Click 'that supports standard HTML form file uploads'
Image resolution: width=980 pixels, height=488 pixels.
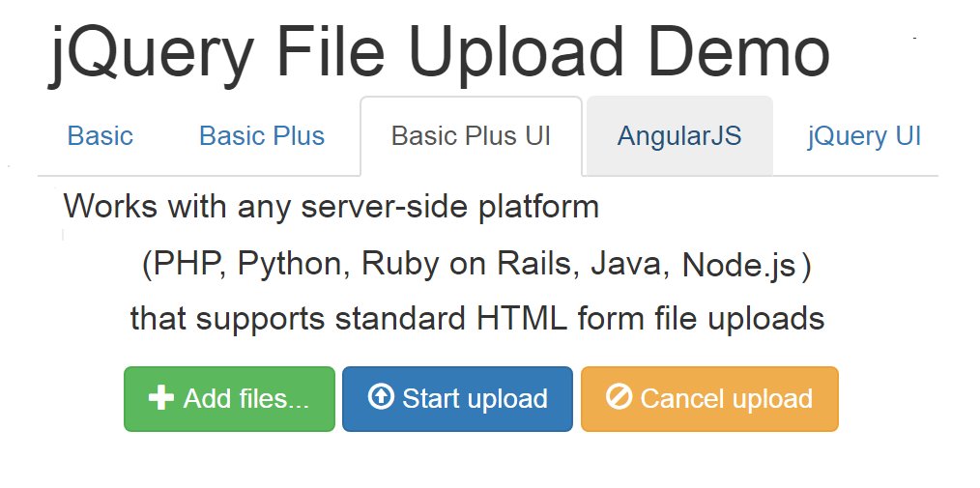click(477, 319)
